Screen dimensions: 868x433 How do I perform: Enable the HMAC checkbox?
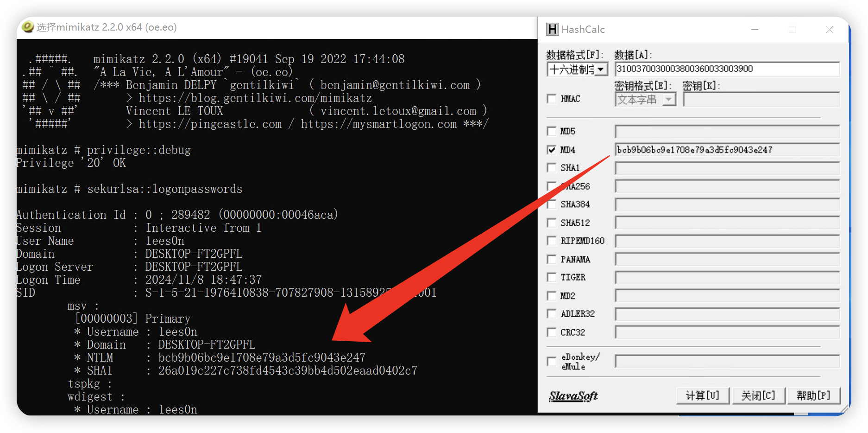pos(551,99)
